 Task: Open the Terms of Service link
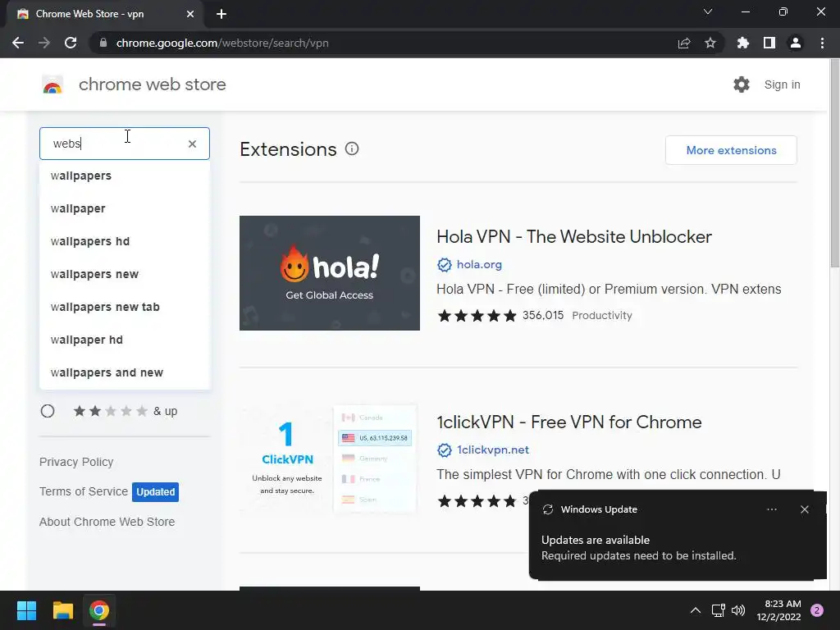(84, 491)
